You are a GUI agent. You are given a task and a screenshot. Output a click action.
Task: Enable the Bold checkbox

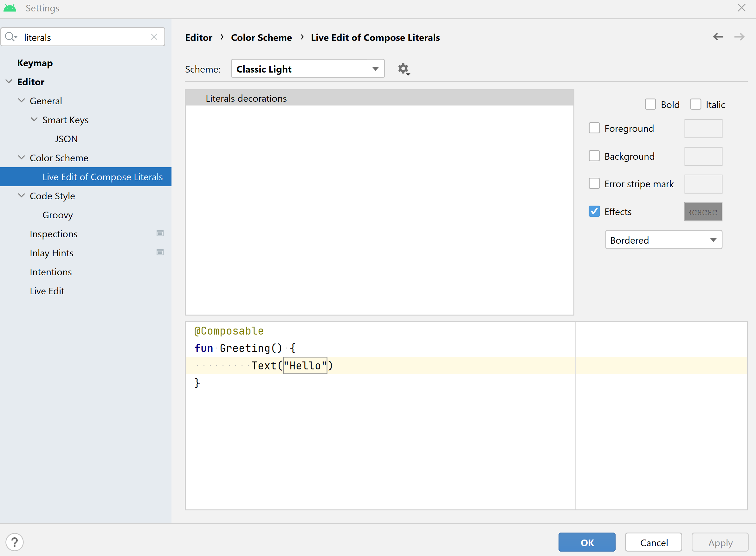pos(650,104)
